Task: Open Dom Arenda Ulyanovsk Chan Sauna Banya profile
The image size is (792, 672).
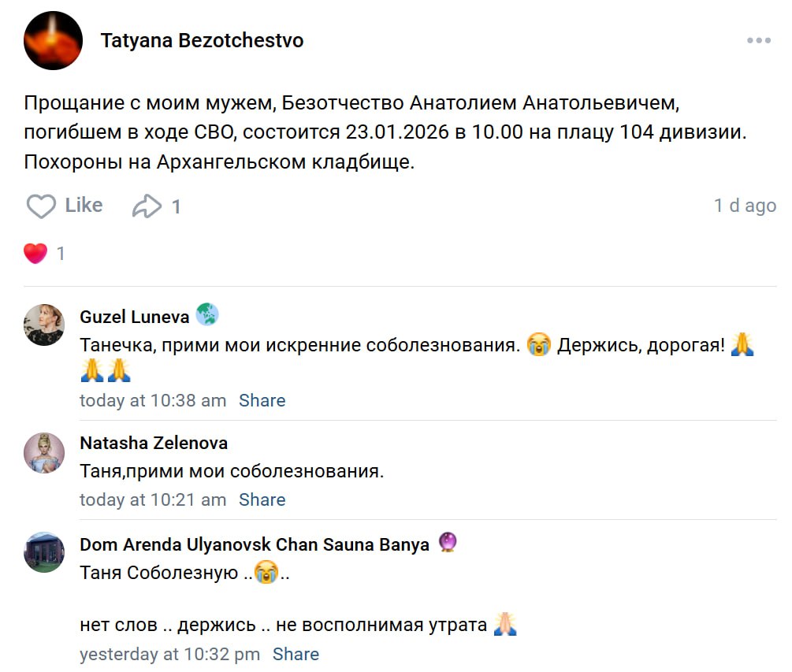Action: (255, 544)
